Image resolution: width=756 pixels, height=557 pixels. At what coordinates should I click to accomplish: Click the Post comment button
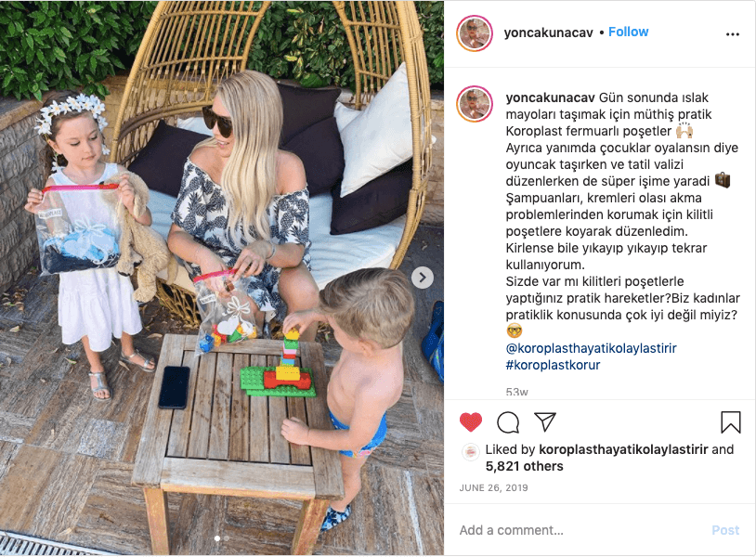point(725,530)
